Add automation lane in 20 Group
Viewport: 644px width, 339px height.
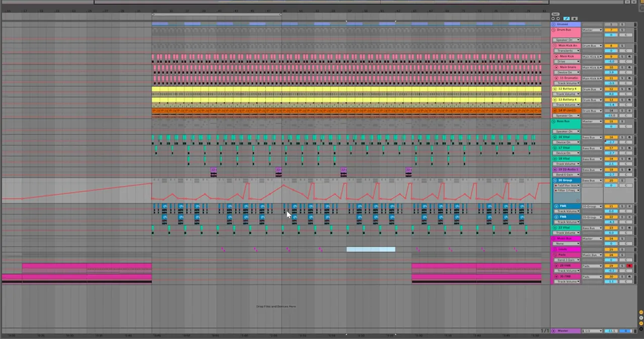(578, 200)
